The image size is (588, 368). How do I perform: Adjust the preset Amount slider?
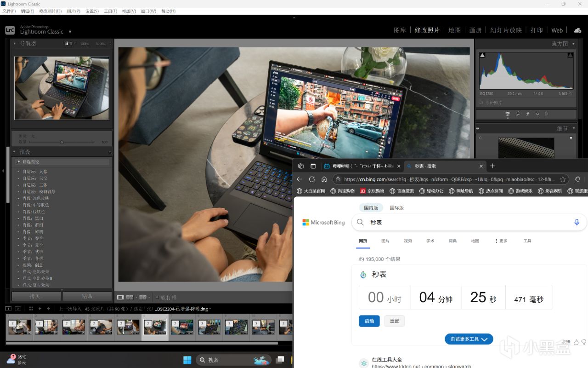click(x=62, y=142)
